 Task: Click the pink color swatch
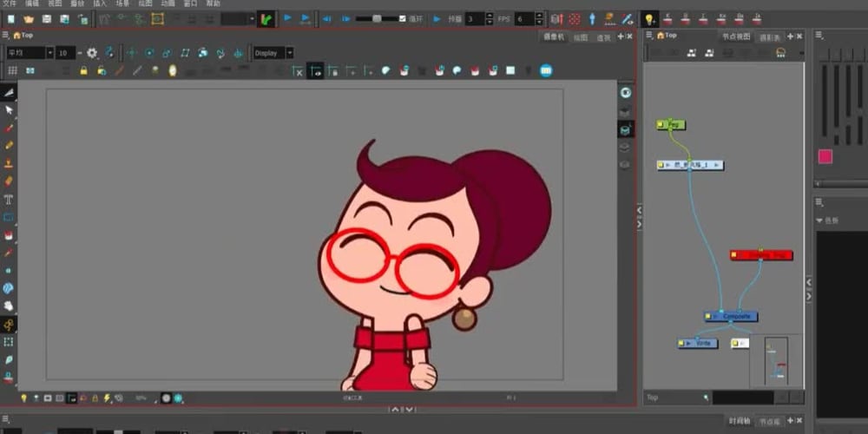pos(825,156)
